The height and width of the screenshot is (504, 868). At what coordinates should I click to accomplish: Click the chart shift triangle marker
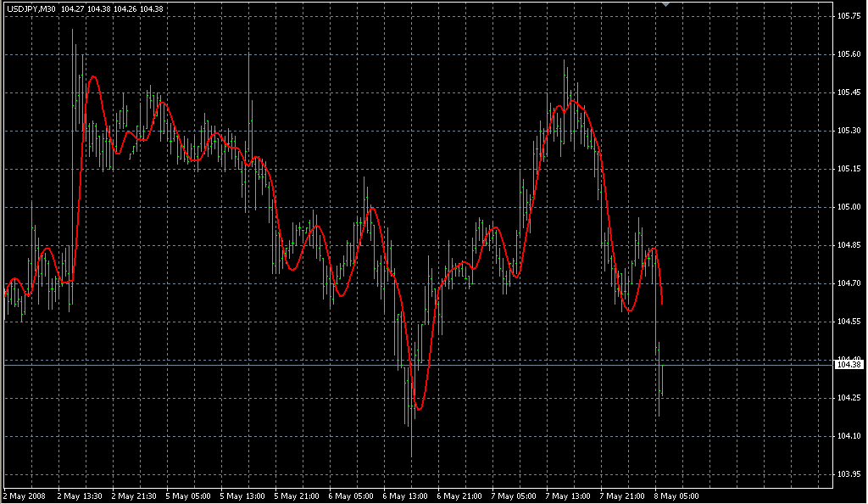(666, 4)
